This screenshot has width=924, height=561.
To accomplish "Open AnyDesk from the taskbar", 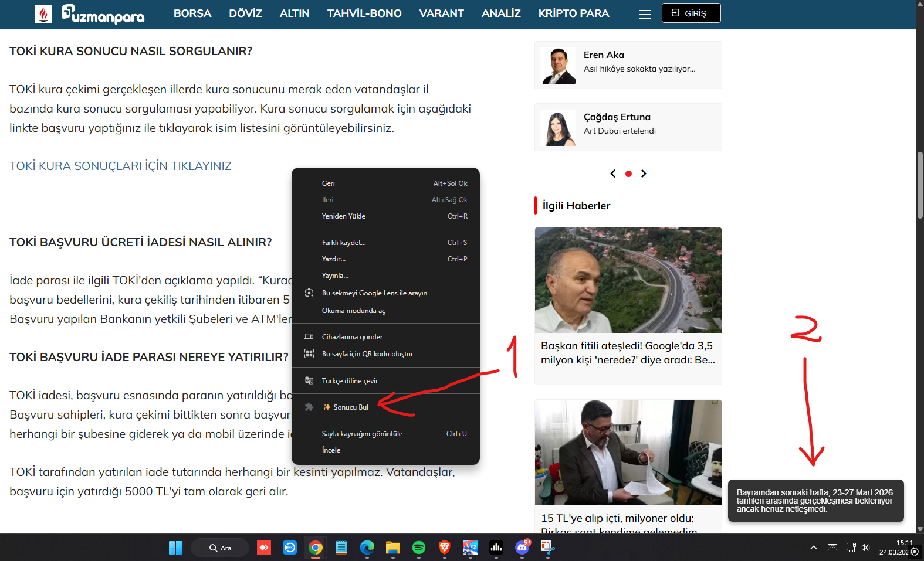I will pyautogui.click(x=264, y=548).
